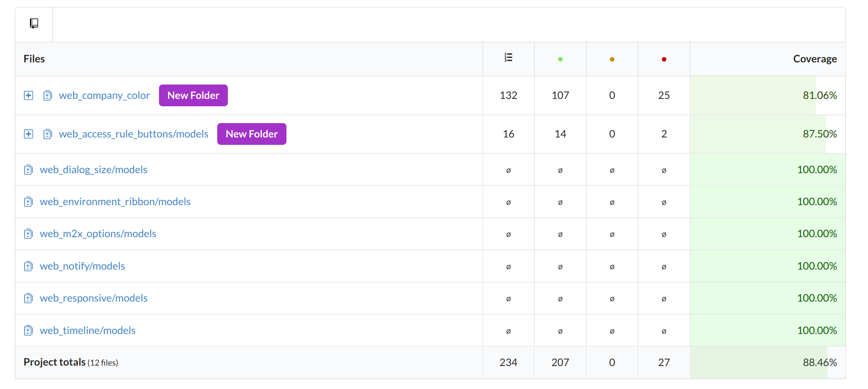
Task: Open the web_environment_ribbon/models link
Action: click(115, 202)
